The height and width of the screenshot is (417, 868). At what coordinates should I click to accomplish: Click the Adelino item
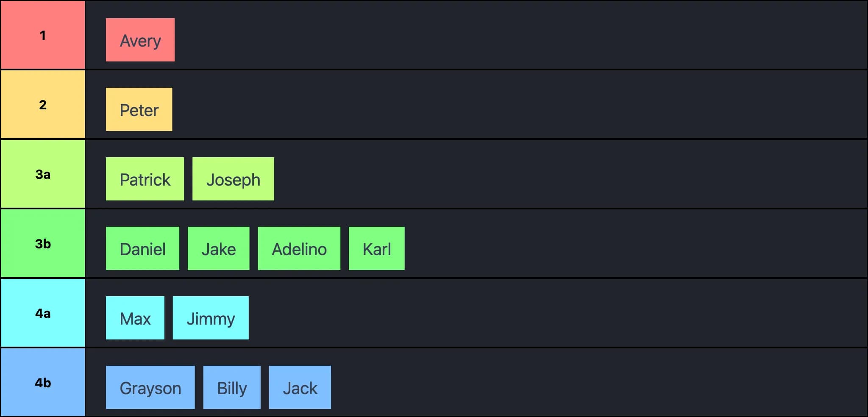pyautogui.click(x=299, y=248)
